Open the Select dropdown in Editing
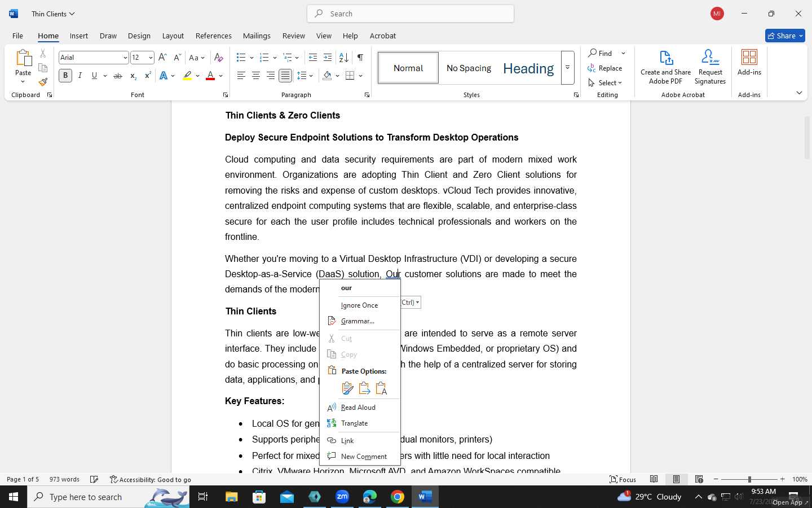This screenshot has width=812, height=508. point(605,82)
